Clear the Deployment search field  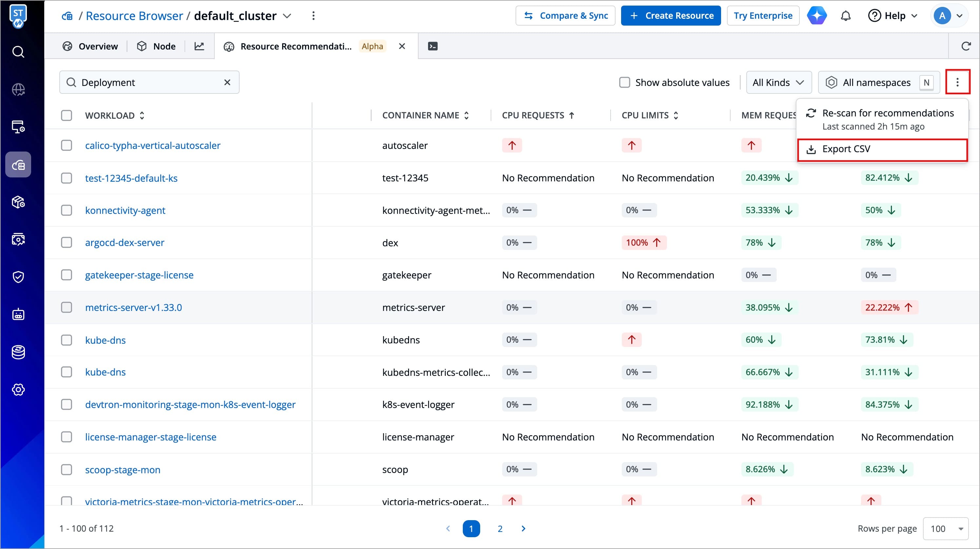pyautogui.click(x=227, y=82)
